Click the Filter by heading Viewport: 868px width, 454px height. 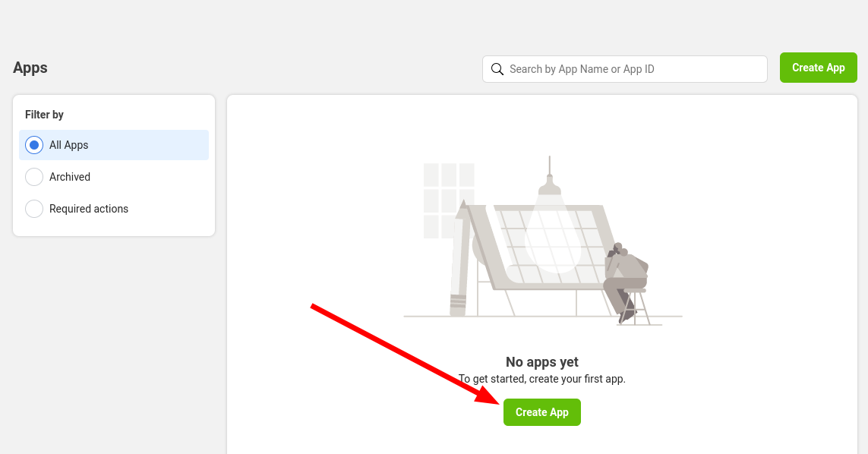point(44,115)
